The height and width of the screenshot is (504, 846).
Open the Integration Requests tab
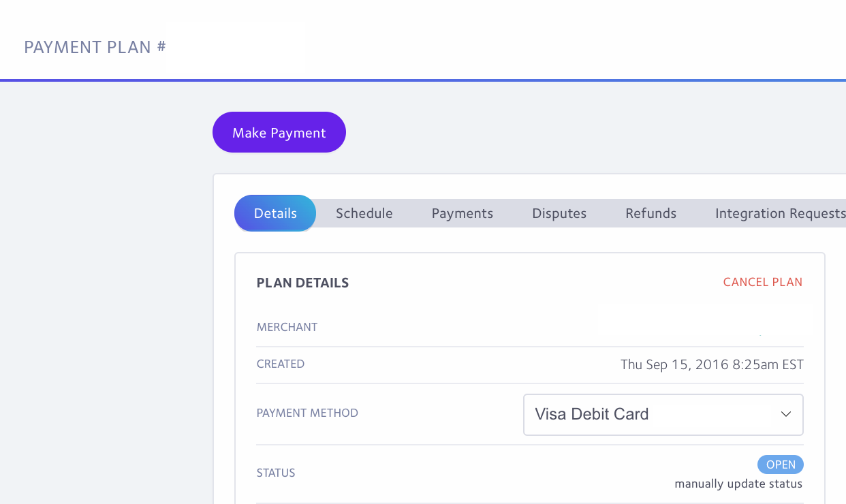(x=779, y=212)
